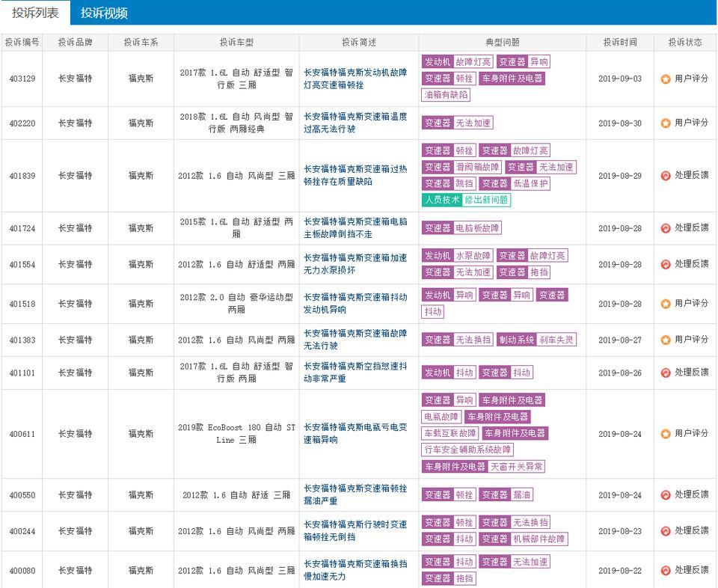This screenshot has height=588, width=718.
Task: Click the 投诉状态 column header
Action: [x=685, y=43]
